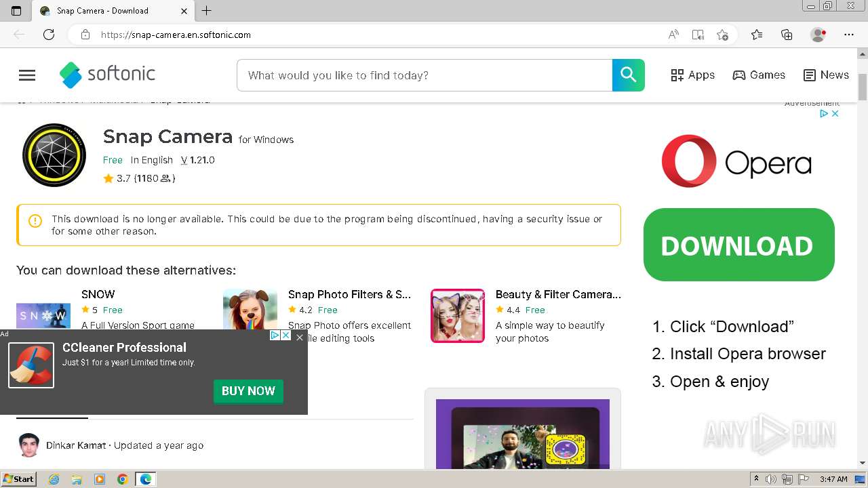Open the Softonic hamburger menu

click(x=27, y=75)
